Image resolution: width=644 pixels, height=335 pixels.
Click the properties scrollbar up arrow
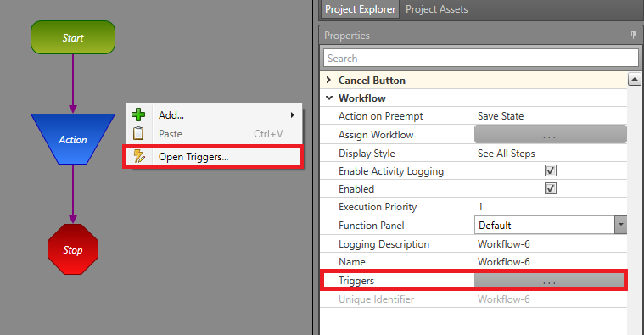click(634, 79)
